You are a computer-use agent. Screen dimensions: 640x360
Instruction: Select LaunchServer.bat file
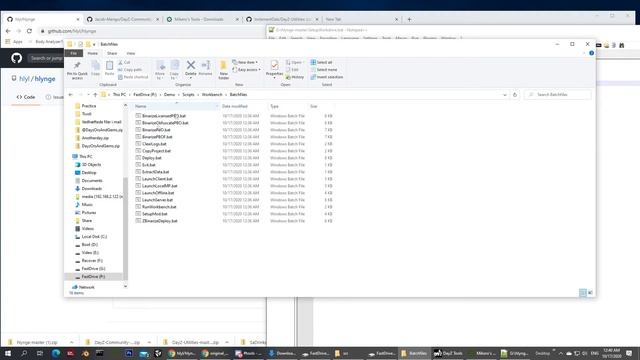pos(157,200)
